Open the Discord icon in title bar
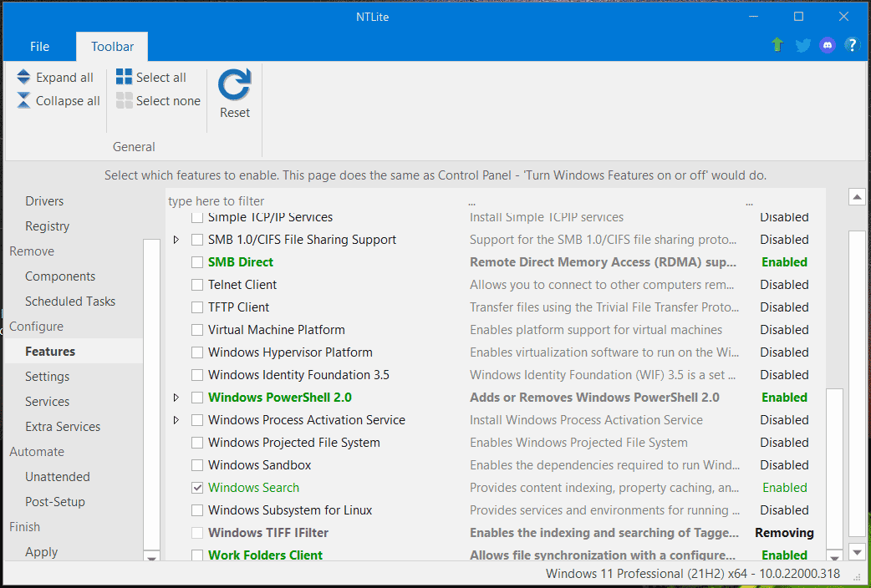The height and width of the screenshot is (588, 871). tap(828, 46)
